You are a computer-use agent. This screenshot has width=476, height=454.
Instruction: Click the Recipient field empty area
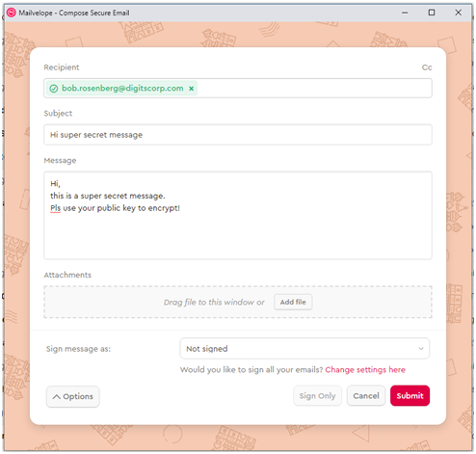point(314,89)
